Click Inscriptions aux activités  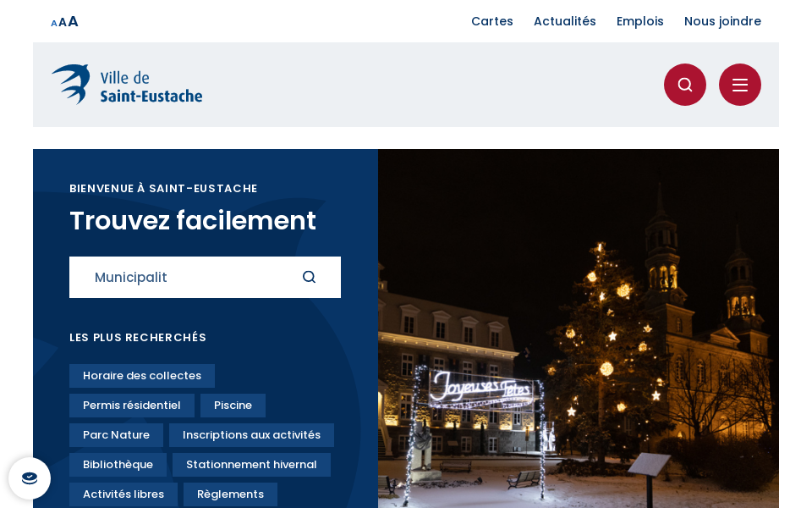(x=251, y=435)
